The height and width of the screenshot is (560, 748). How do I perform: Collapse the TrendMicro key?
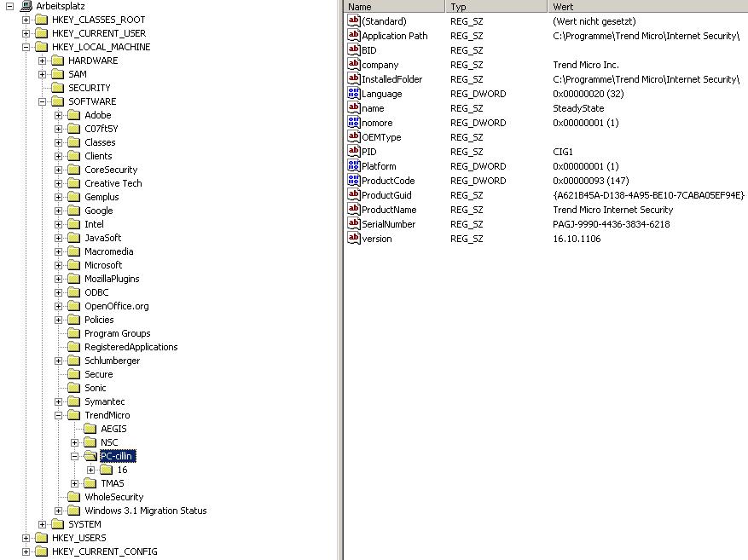58,416
